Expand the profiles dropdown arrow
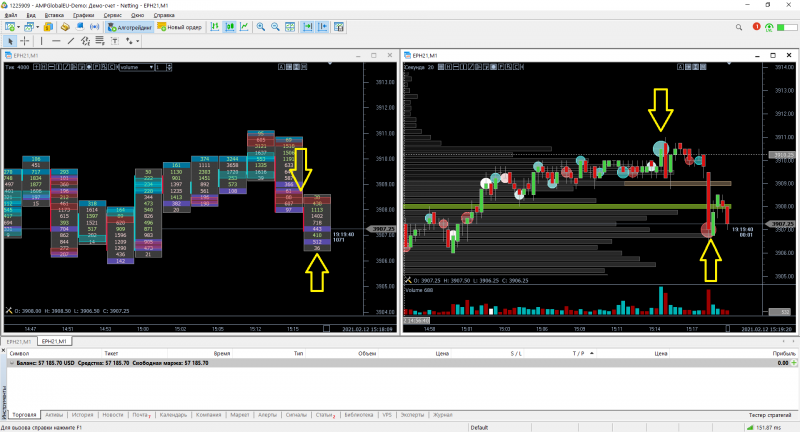Screen dimensions: 800x432 point(37,27)
